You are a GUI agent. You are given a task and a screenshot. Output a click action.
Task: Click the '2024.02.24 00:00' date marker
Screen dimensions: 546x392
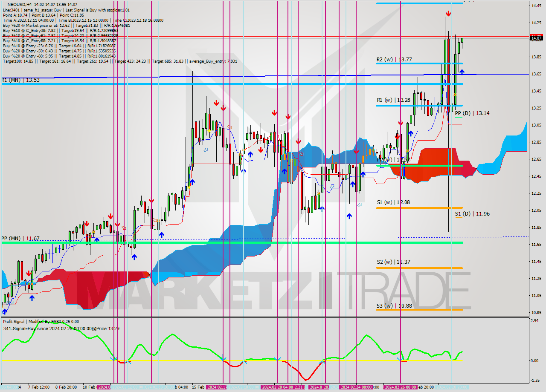[x=356, y=387]
